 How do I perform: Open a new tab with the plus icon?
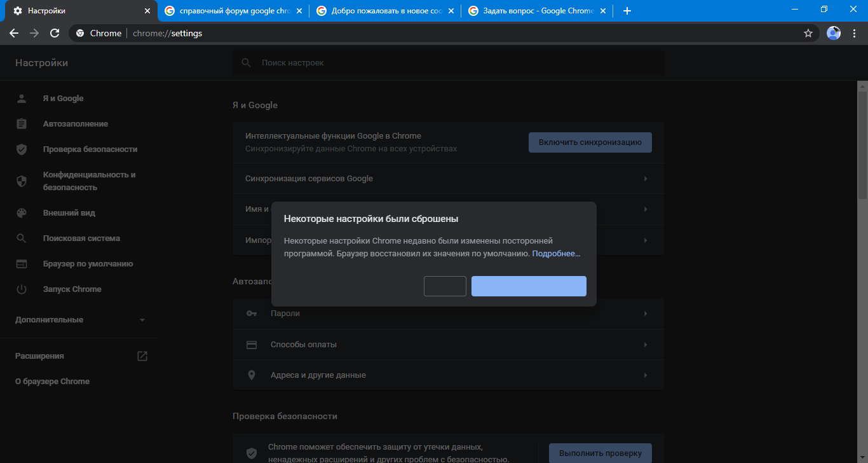[x=627, y=11]
